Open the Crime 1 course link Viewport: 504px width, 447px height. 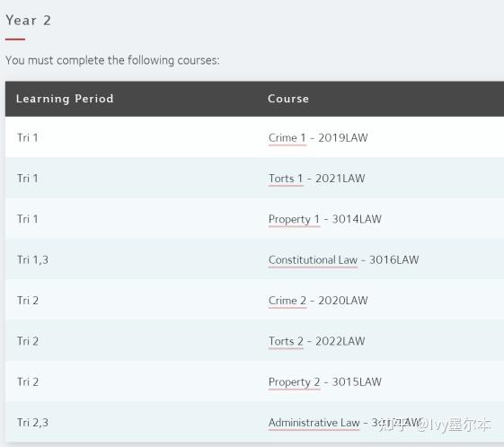pyautogui.click(x=287, y=138)
